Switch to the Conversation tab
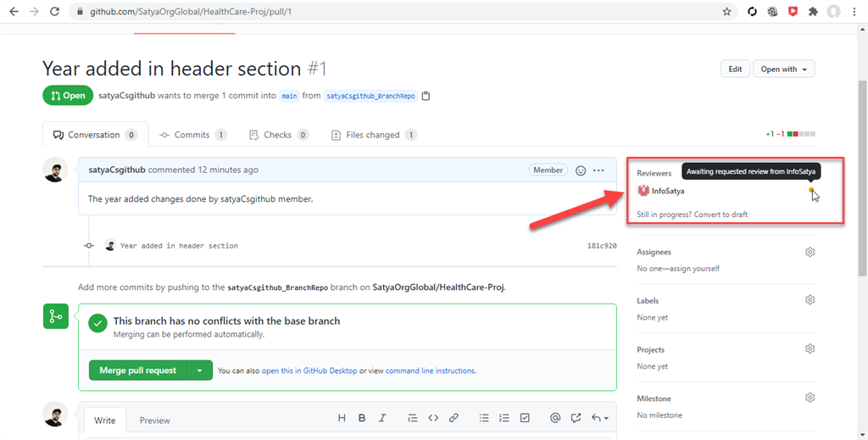This screenshot has height=440, width=868. coord(95,135)
